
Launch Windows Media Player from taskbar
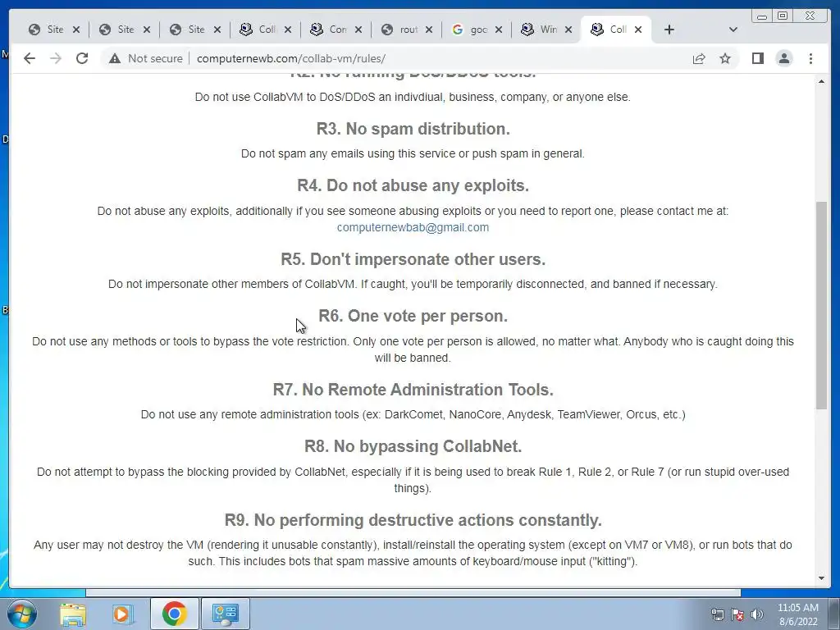click(x=123, y=614)
